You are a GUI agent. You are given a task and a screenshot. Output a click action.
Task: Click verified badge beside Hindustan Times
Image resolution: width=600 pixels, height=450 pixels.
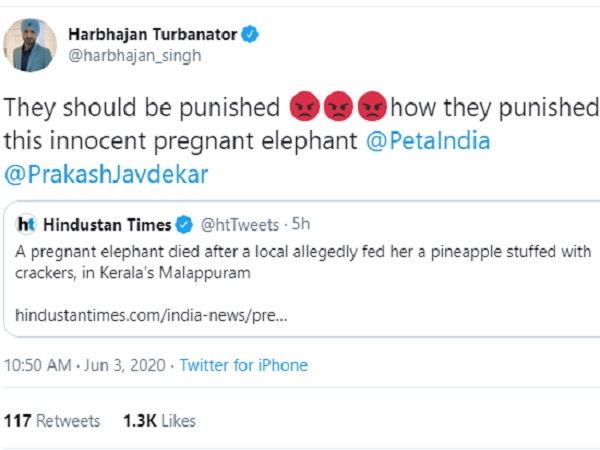185,224
